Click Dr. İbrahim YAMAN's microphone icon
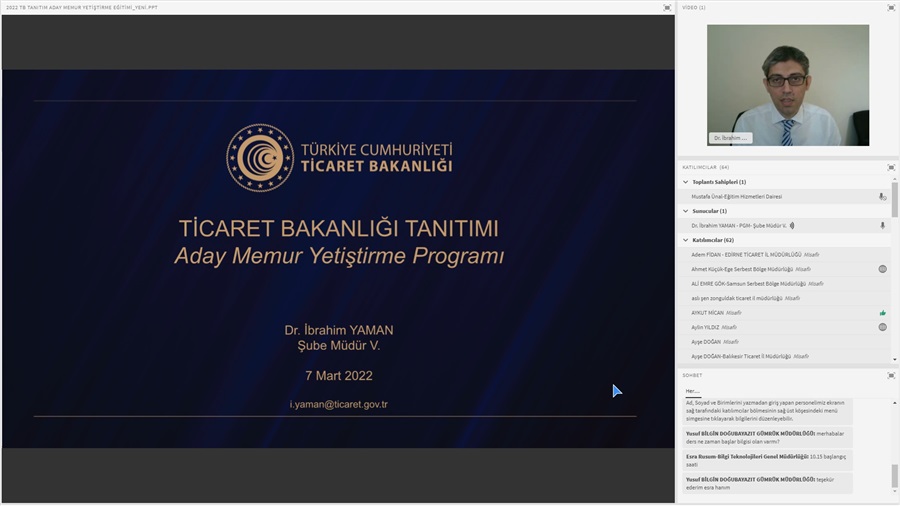 (882, 226)
